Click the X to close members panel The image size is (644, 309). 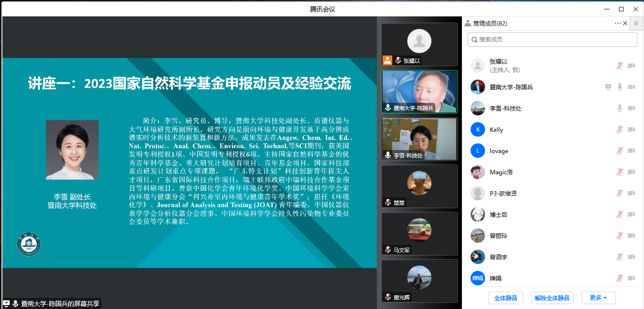click(x=625, y=23)
